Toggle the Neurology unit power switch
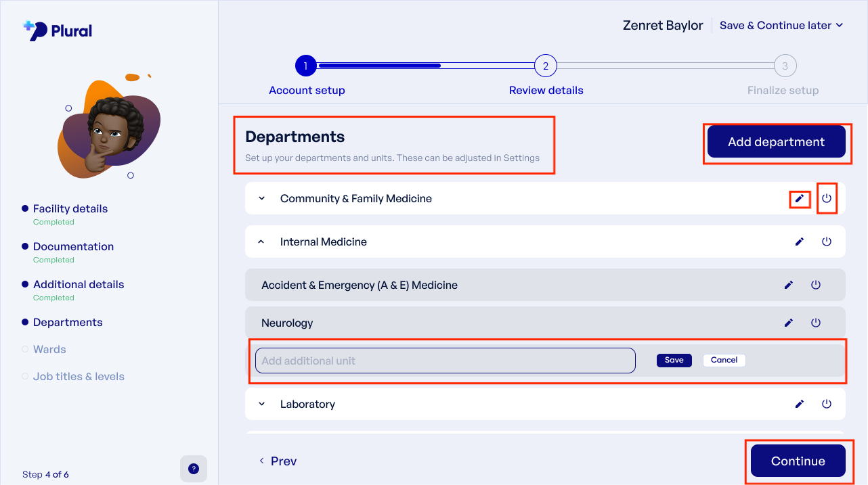 pyautogui.click(x=816, y=323)
